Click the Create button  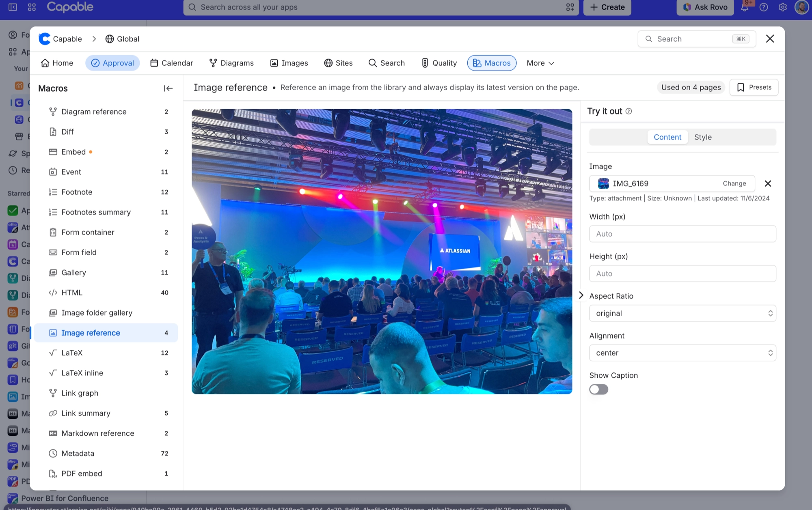coord(607,7)
